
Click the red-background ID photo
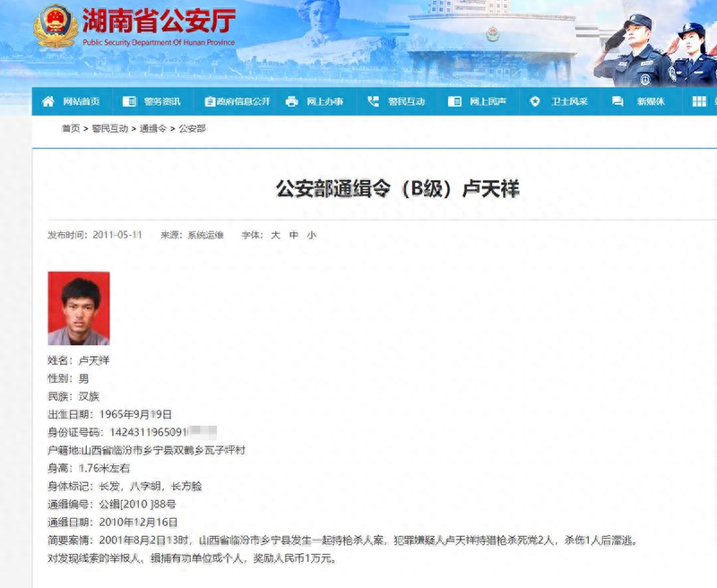(x=79, y=308)
